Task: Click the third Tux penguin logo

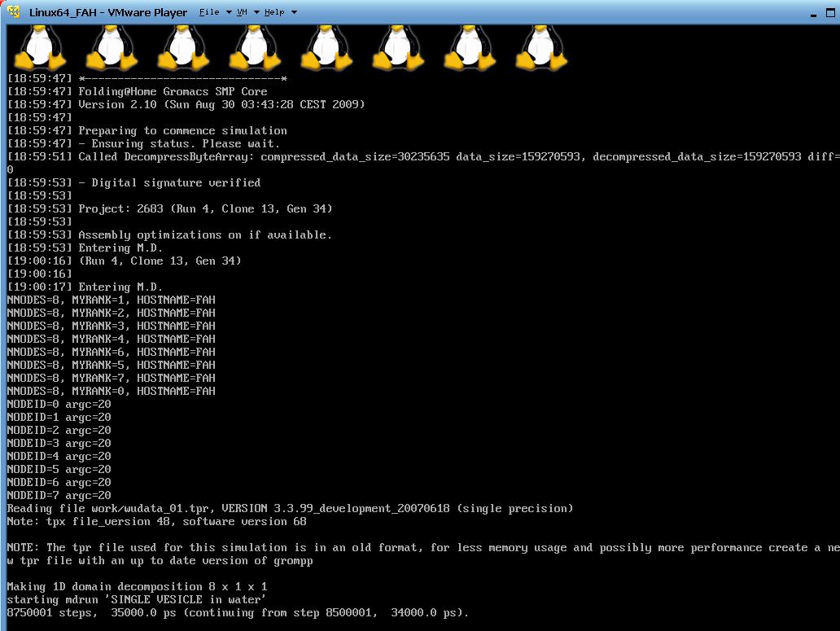Action: [x=184, y=48]
